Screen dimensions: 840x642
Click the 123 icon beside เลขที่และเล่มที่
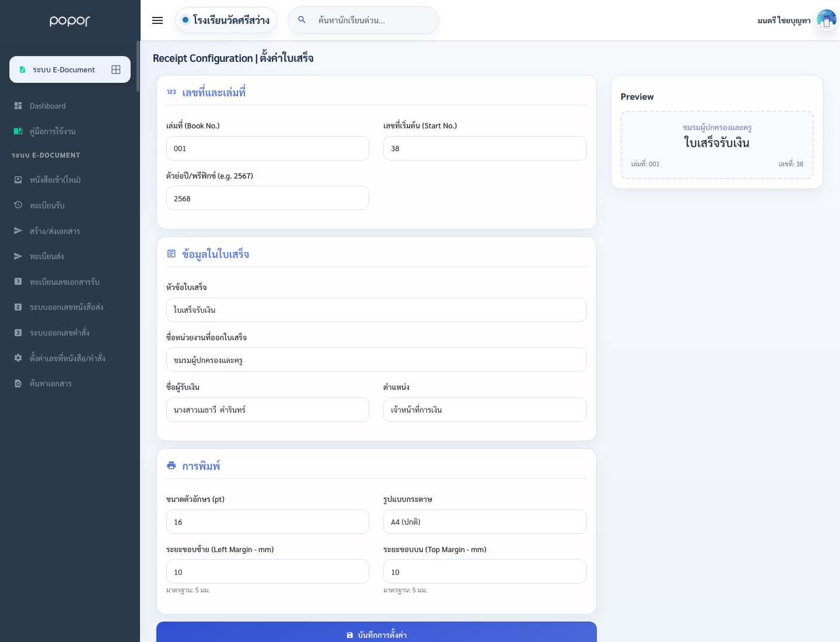171,92
